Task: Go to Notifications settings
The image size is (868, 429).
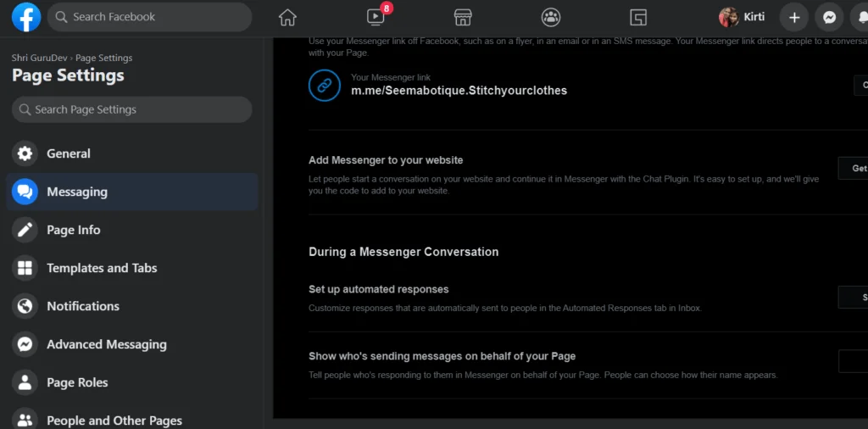Action: point(83,306)
